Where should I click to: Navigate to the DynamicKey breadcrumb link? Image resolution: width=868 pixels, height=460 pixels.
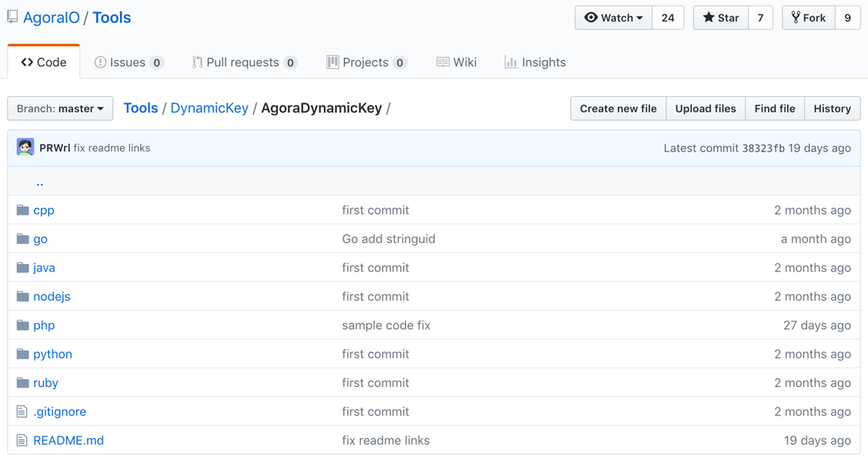209,108
